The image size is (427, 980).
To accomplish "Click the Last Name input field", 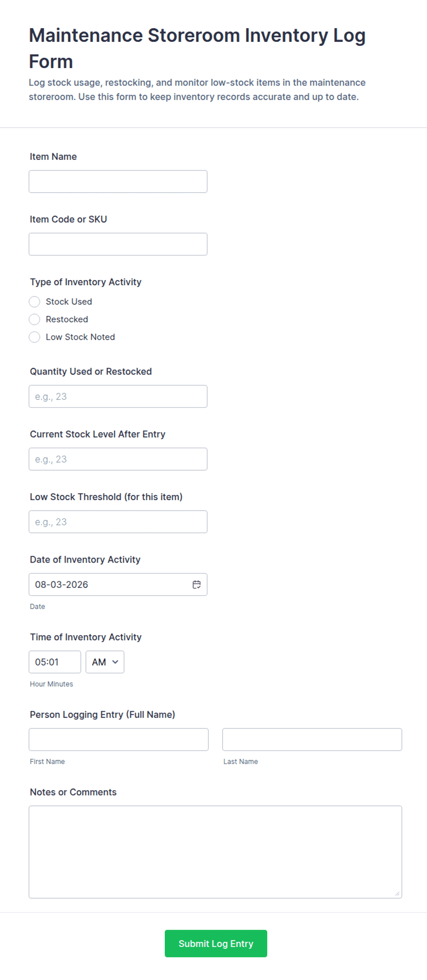I will click(312, 739).
